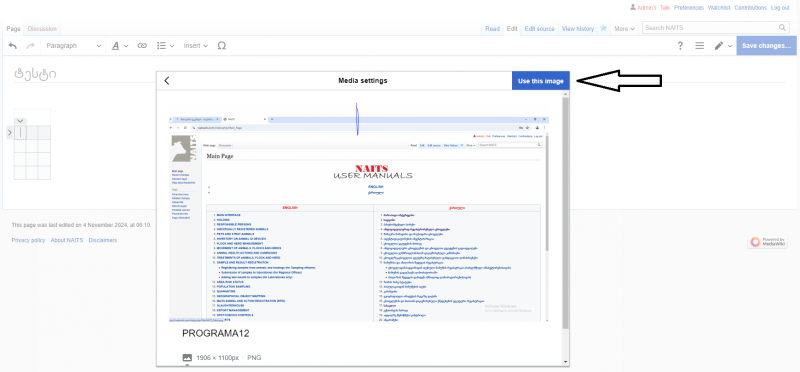Open the pencil icon's dropdown arrow
The height and width of the screenshot is (372, 800).
pyautogui.click(x=730, y=46)
